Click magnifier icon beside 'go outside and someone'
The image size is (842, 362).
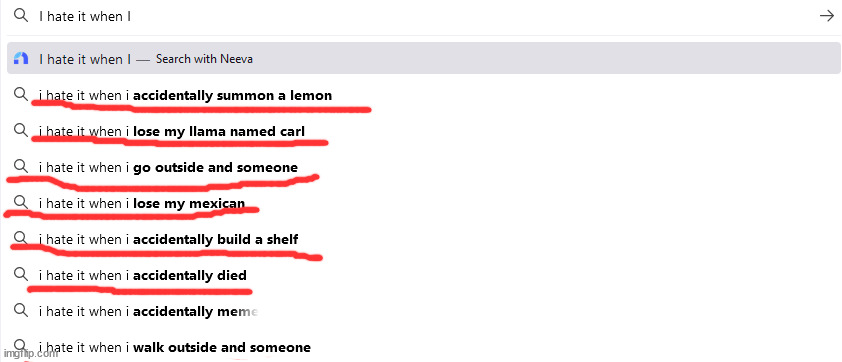click(21, 166)
